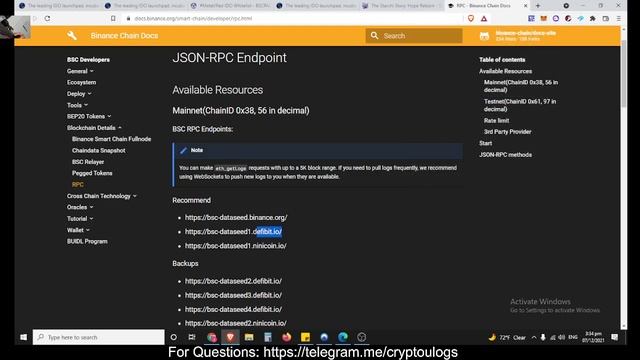
Task: Click the https://bsc-dataseed1.ninicoin.io/ endpoint
Action: point(236,246)
